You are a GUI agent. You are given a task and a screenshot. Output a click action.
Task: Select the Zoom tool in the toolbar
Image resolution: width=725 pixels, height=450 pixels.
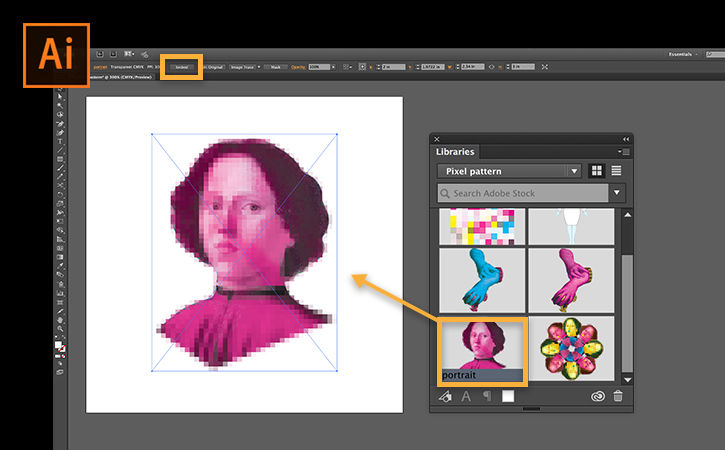coord(60,329)
